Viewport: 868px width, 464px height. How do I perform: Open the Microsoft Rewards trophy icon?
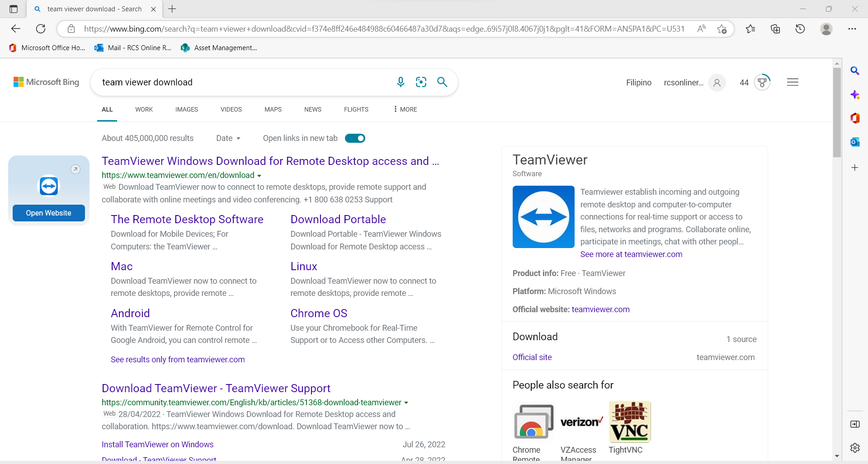(x=762, y=82)
